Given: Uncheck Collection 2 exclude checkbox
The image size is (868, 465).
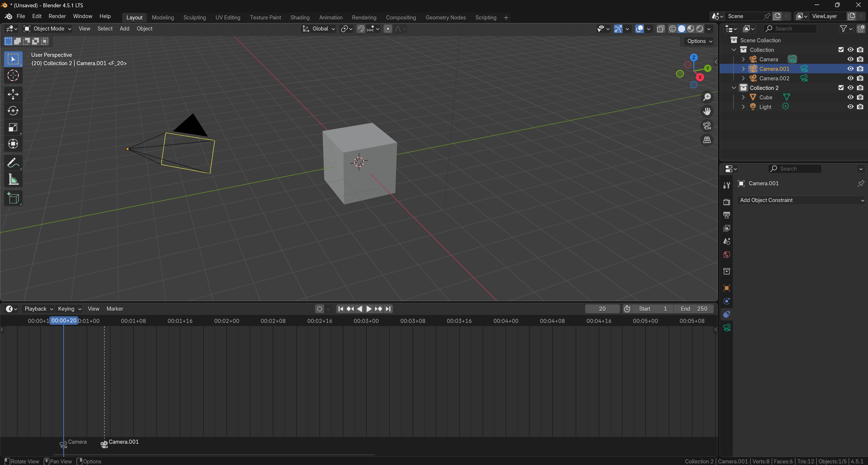Looking at the screenshot, I should pyautogui.click(x=841, y=88).
